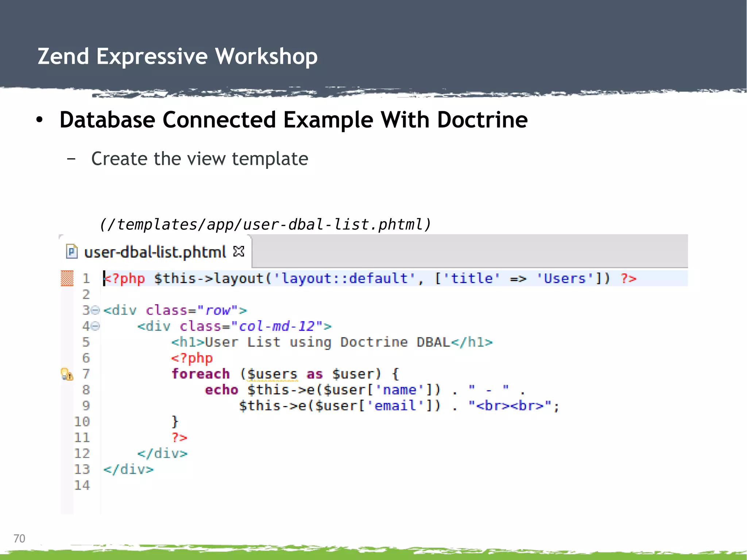This screenshot has height=560, width=747.
Task: Click the opening <?php tag on line 6
Action: 192,358
